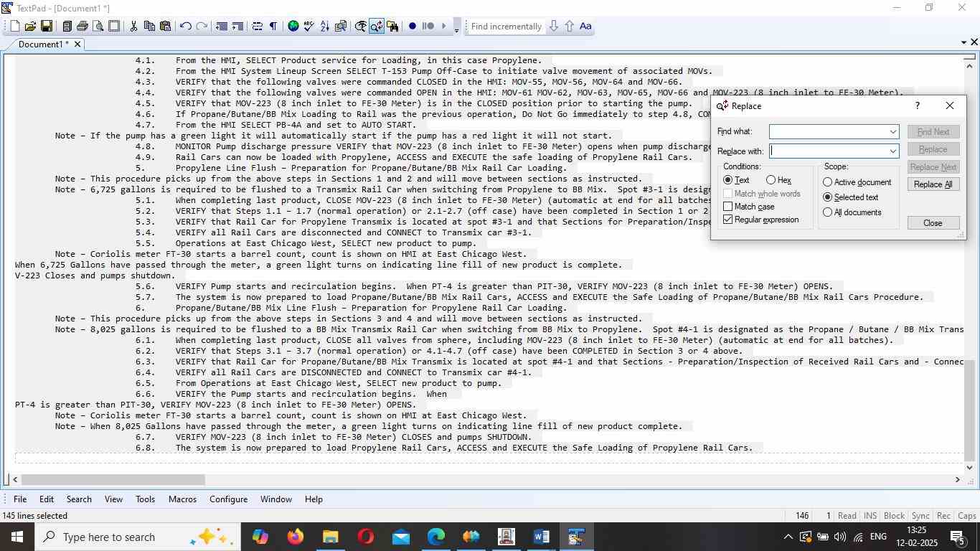This screenshot has height=551, width=980.
Task: Save the document using the floppy disk icon
Action: point(46,27)
